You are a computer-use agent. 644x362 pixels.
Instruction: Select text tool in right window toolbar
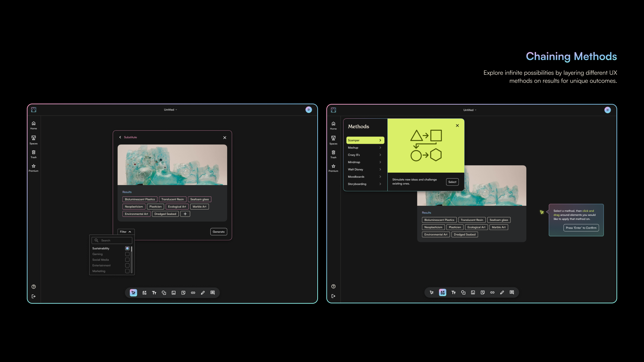tap(453, 292)
